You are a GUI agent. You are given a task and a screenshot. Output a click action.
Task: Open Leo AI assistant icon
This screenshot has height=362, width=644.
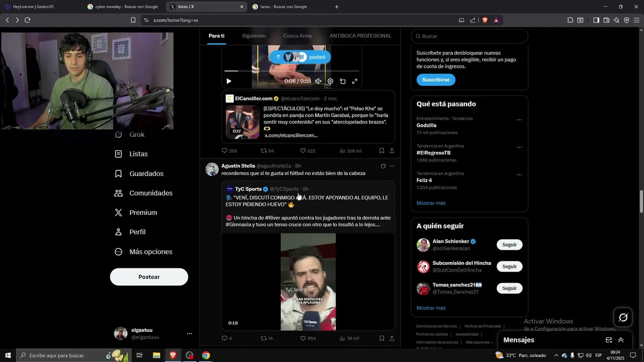616,20
